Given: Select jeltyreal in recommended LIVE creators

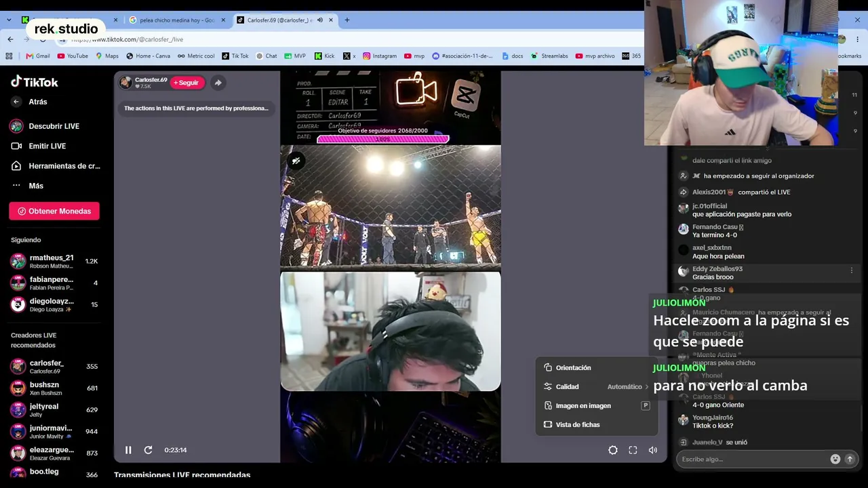Looking at the screenshot, I should click(54, 410).
